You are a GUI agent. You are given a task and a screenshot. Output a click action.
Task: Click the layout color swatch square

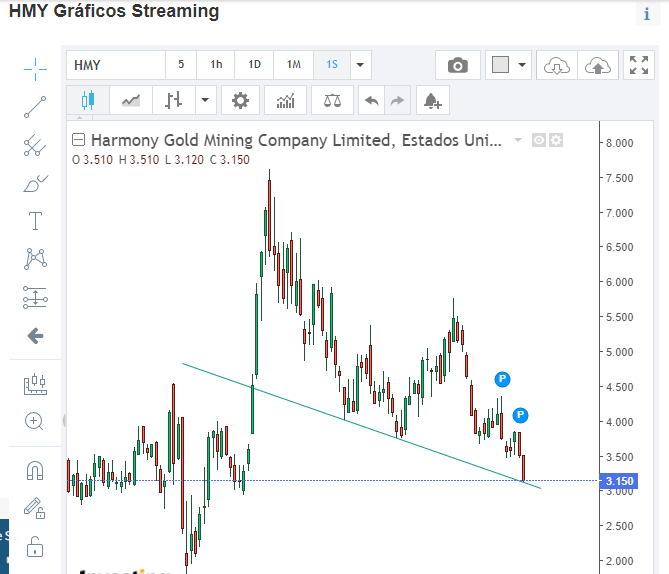pyautogui.click(x=500, y=65)
